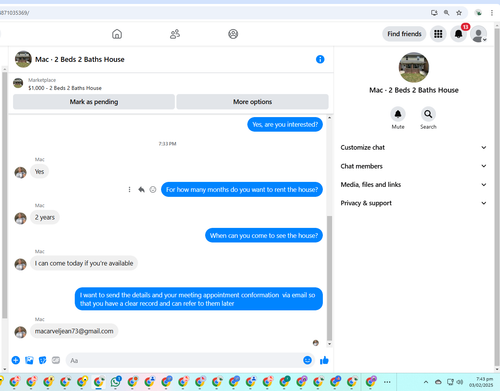Click the browser zoom magnifier icon
Image resolution: width=500 pixels, height=391 pixels.
click(x=446, y=13)
